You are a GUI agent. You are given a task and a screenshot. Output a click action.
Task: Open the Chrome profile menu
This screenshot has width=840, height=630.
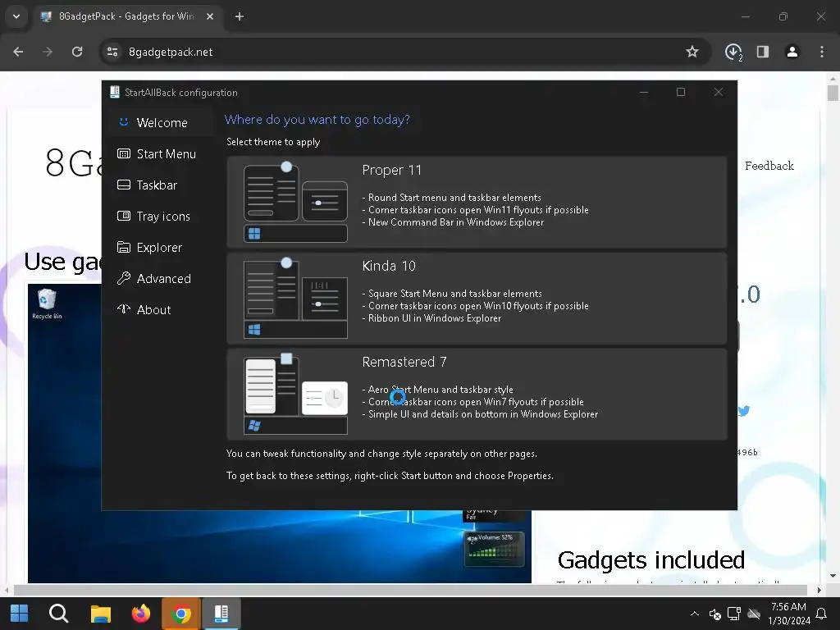[792, 52]
